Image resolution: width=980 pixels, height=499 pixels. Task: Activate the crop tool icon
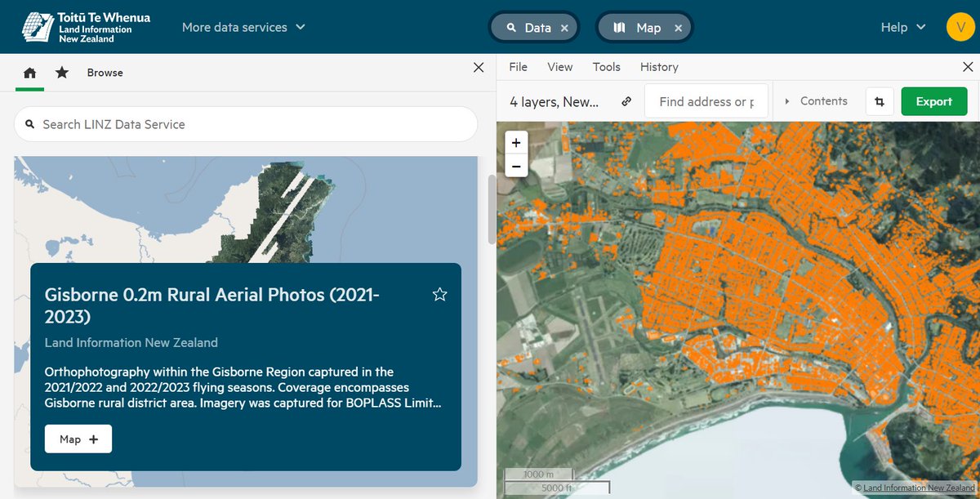tap(880, 101)
